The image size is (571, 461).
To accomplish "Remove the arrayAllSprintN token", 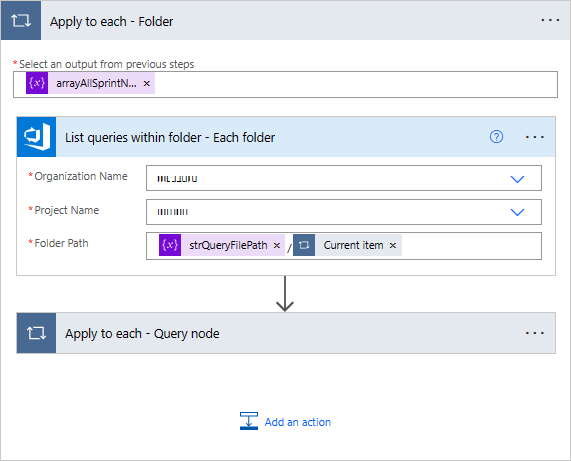I will click(147, 83).
